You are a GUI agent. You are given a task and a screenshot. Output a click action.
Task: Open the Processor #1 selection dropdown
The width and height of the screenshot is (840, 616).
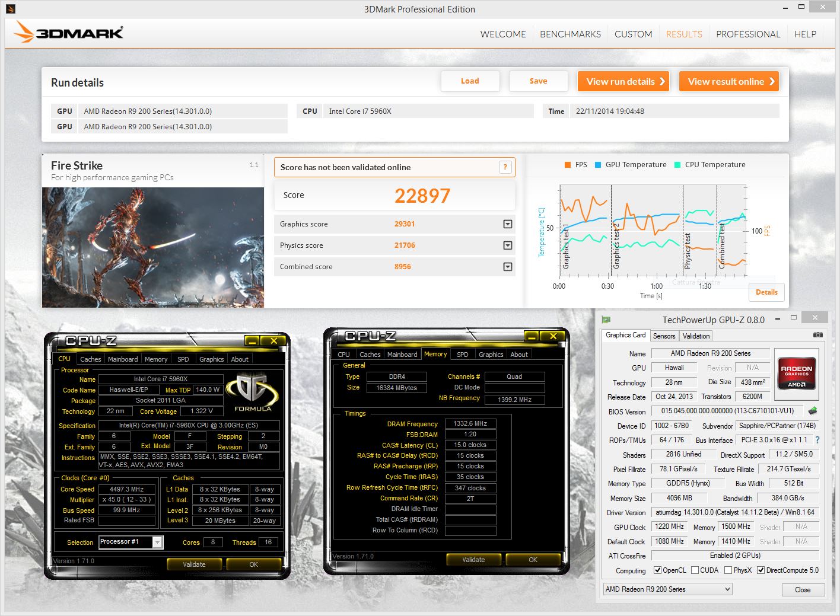coord(131,542)
